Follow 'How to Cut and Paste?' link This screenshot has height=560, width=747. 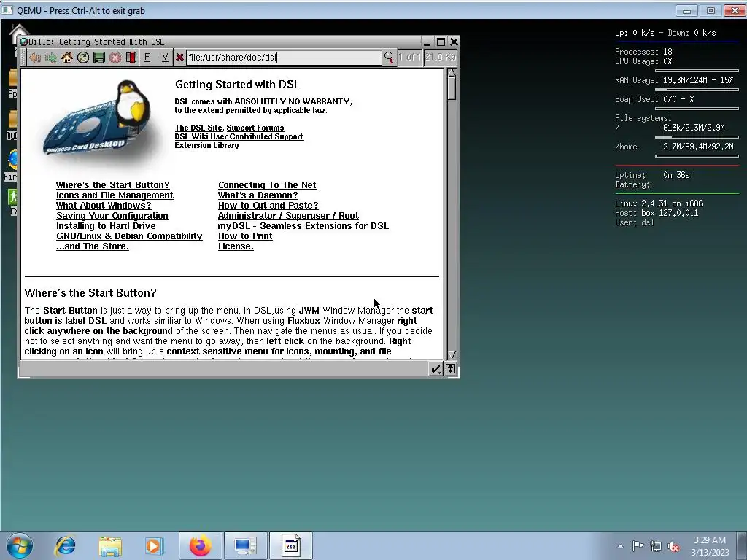(268, 205)
